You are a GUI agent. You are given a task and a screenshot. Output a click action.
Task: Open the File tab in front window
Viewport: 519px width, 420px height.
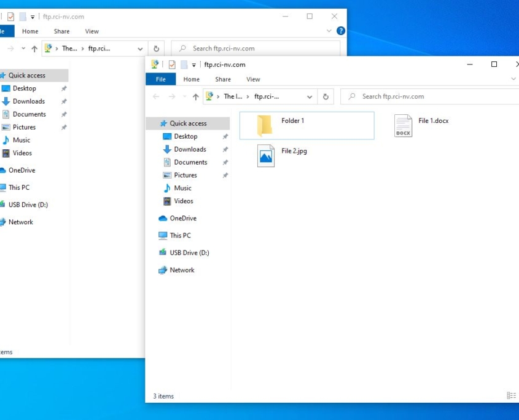point(160,79)
